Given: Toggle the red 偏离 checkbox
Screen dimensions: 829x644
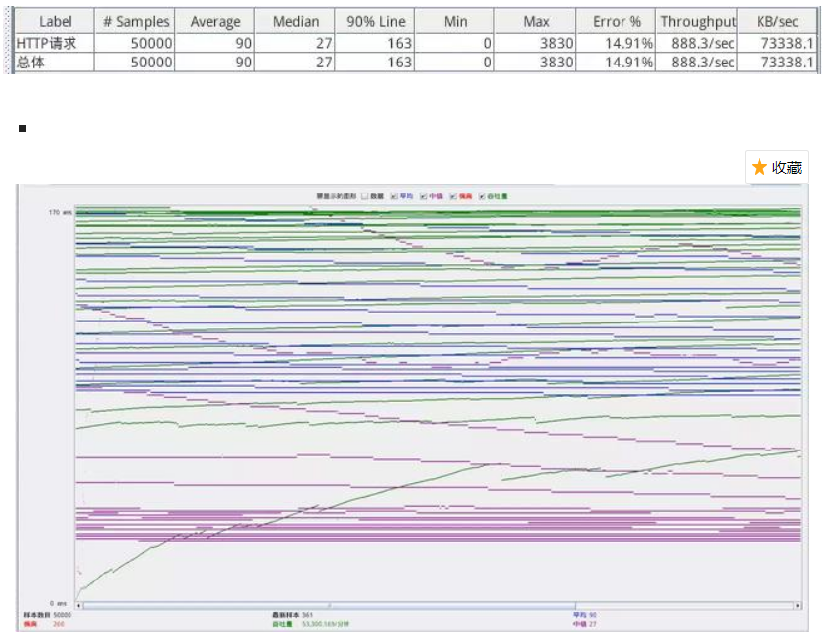Looking at the screenshot, I should (x=453, y=196).
